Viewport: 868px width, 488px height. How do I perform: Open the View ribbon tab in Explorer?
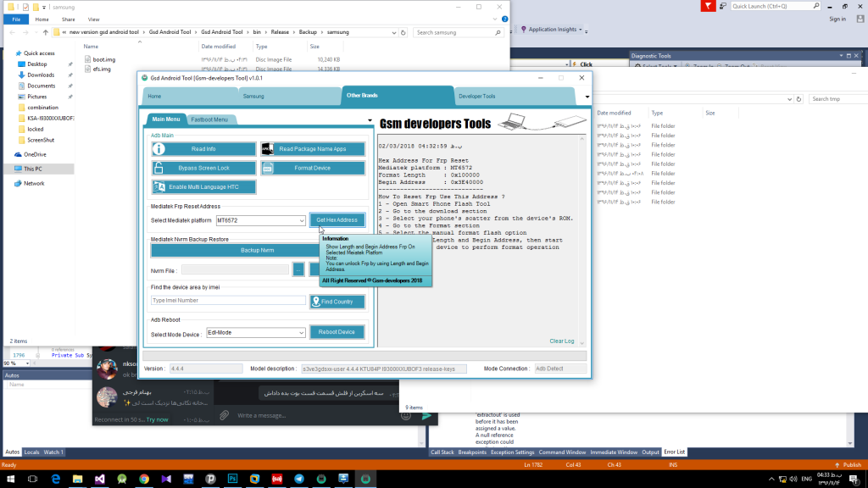coord(93,19)
